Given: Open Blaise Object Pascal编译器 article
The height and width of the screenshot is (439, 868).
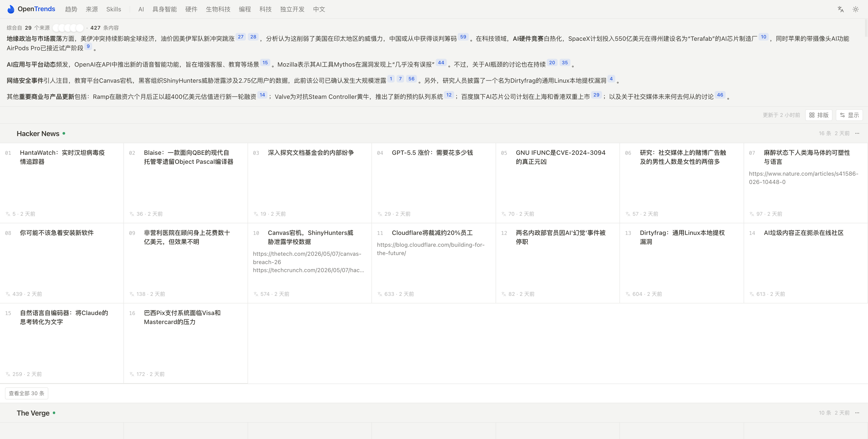Looking at the screenshot, I should [x=188, y=157].
